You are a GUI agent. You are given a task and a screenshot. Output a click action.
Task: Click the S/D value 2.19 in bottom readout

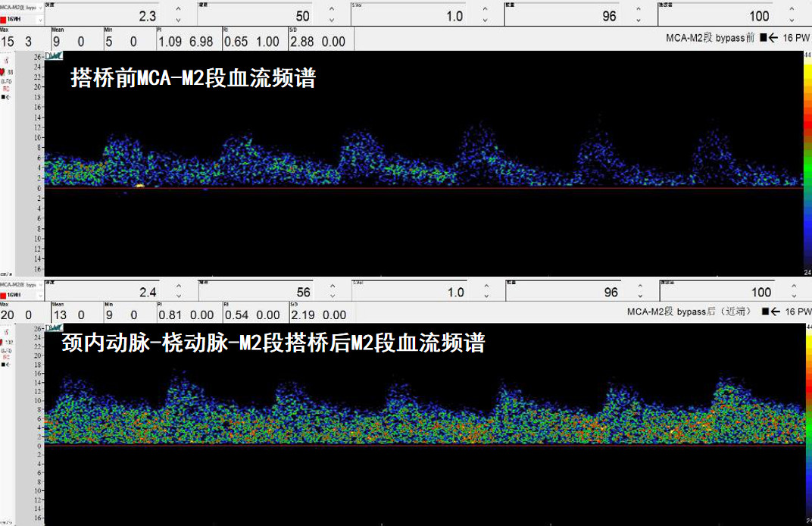point(303,315)
